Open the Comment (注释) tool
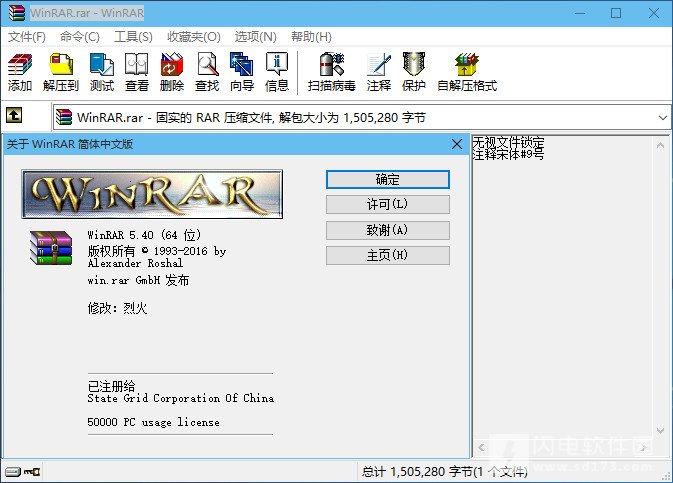 379,72
